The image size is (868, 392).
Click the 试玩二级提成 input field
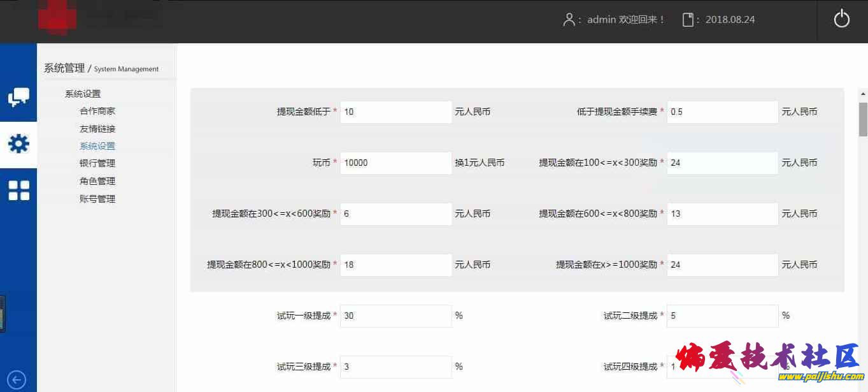[x=723, y=316]
